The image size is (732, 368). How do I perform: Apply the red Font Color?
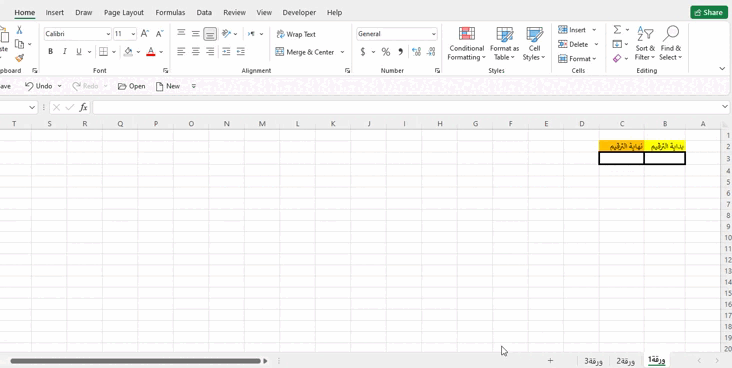point(150,52)
